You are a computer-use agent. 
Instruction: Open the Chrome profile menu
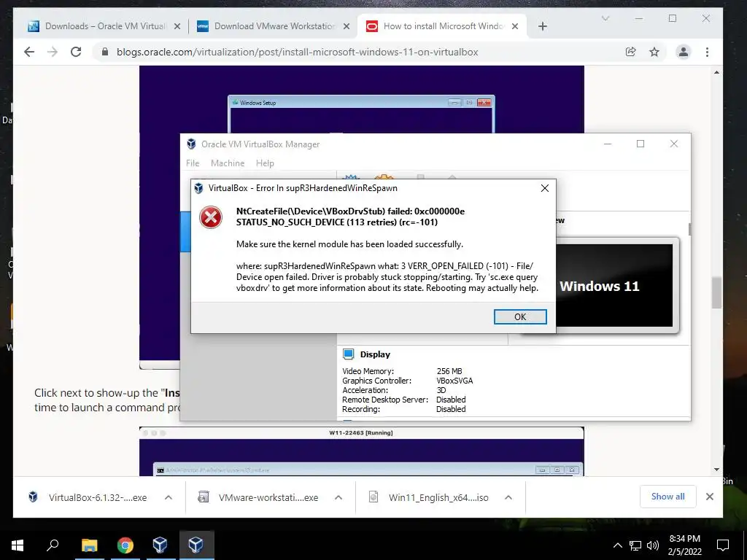(x=683, y=52)
